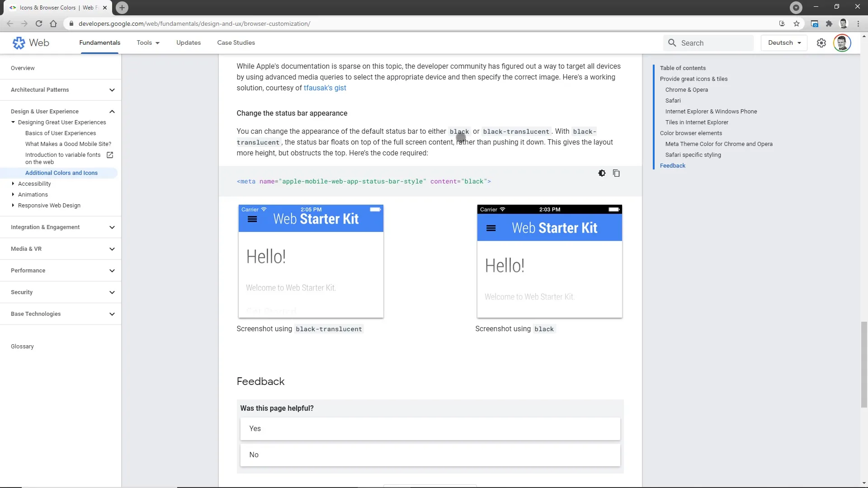The height and width of the screenshot is (488, 868).
Task: Click the tab search dropdown circle
Action: point(796,7)
